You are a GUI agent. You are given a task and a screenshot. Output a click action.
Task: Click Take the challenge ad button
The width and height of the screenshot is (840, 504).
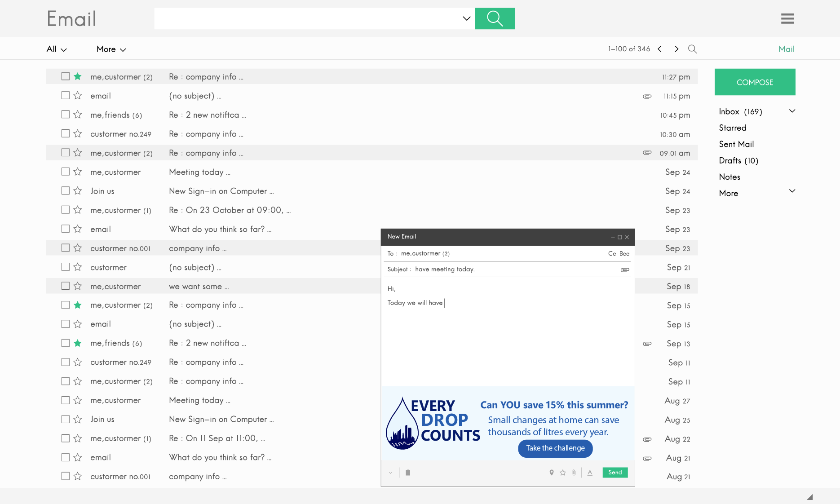pyautogui.click(x=555, y=448)
